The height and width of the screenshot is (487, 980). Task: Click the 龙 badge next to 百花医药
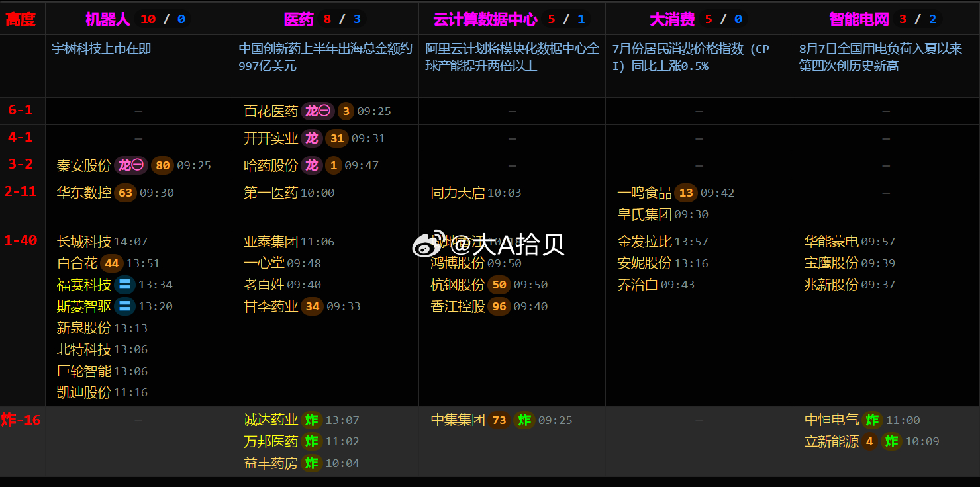coord(318,111)
